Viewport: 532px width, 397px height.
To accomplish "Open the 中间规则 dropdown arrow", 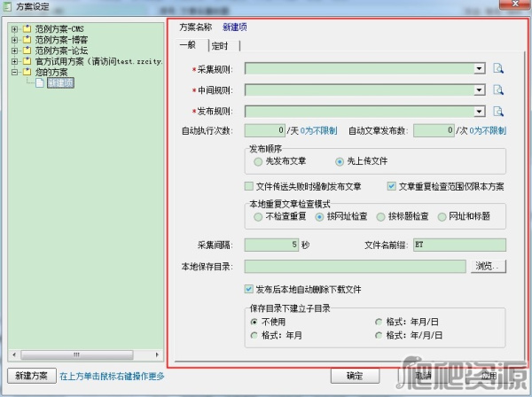I will 479,90.
